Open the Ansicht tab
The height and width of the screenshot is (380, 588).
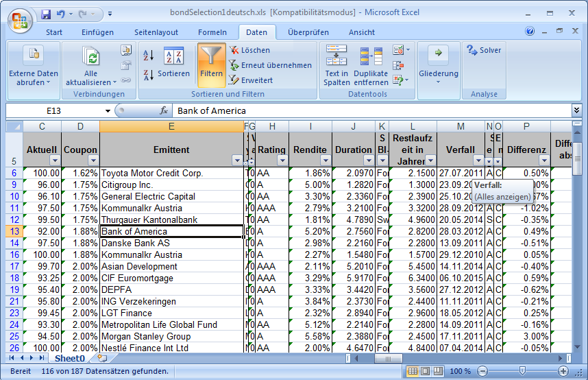[x=361, y=32]
